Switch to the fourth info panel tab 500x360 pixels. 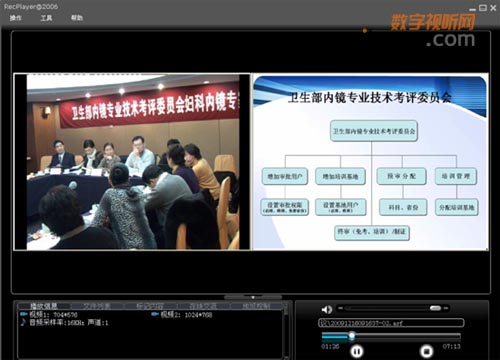pos(204,306)
